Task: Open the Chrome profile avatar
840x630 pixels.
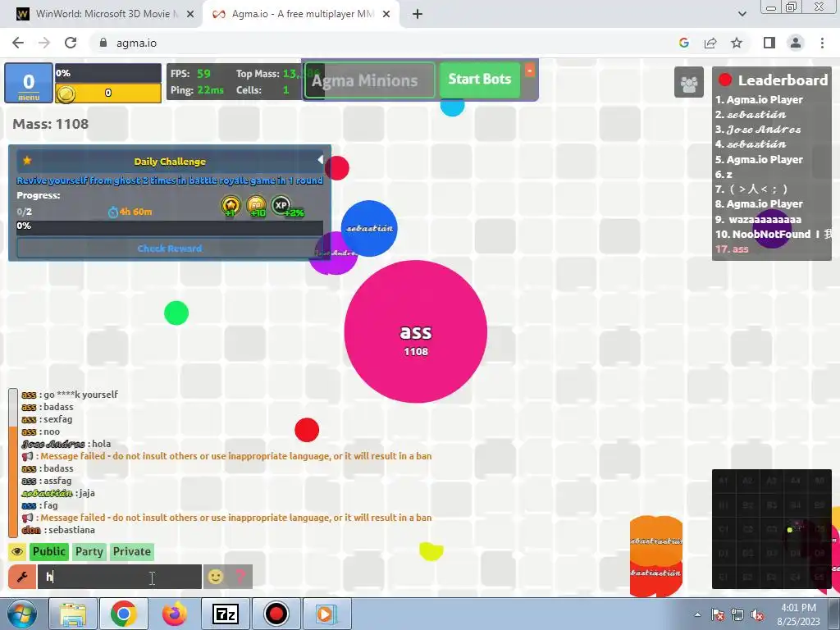Action: pos(796,43)
